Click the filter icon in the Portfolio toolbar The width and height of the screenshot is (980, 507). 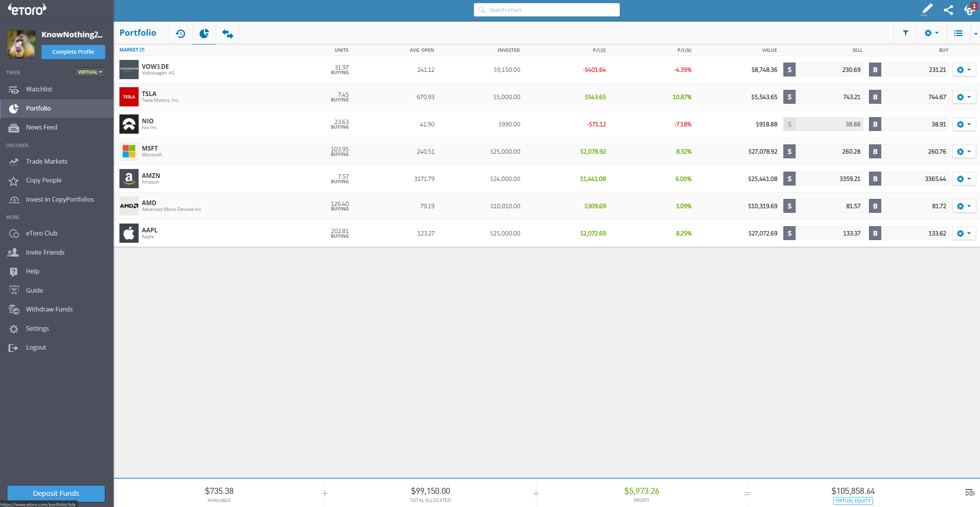click(x=906, y=33)
